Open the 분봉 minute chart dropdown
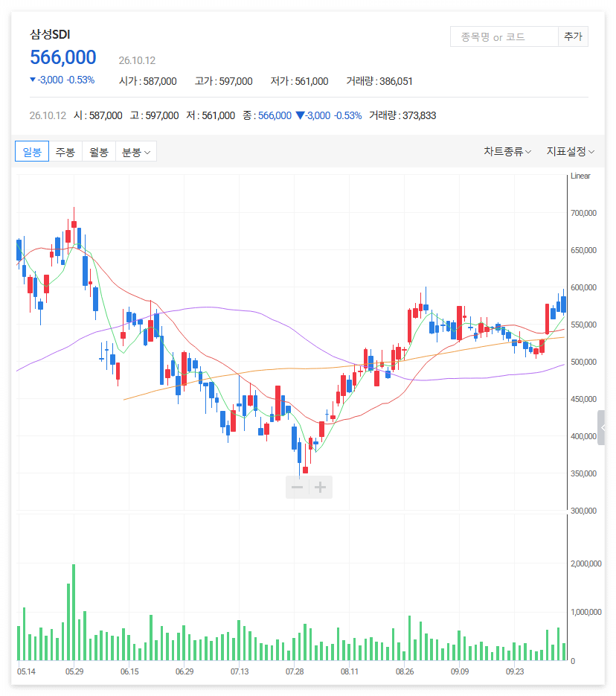Image resolution: width=616 pixels, height=696 pixels. (136, 152)
